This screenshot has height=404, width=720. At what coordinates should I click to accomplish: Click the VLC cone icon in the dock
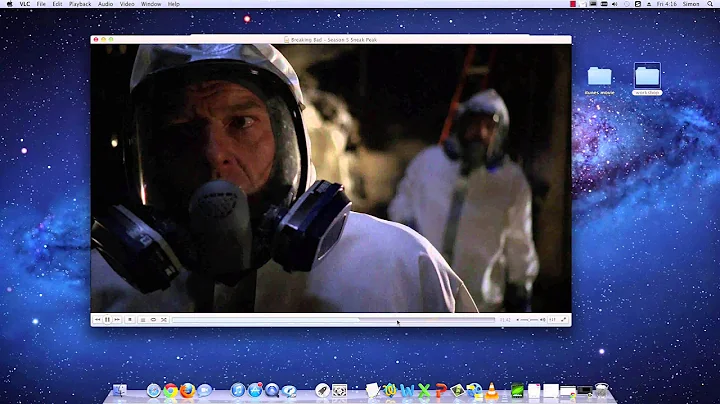[x=492, y=390]
